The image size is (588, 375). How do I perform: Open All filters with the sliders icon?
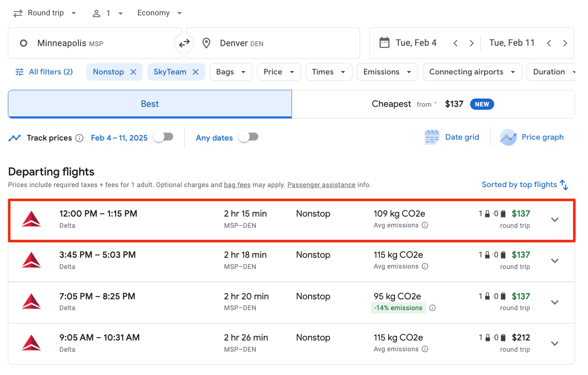[x=19, y=72]
